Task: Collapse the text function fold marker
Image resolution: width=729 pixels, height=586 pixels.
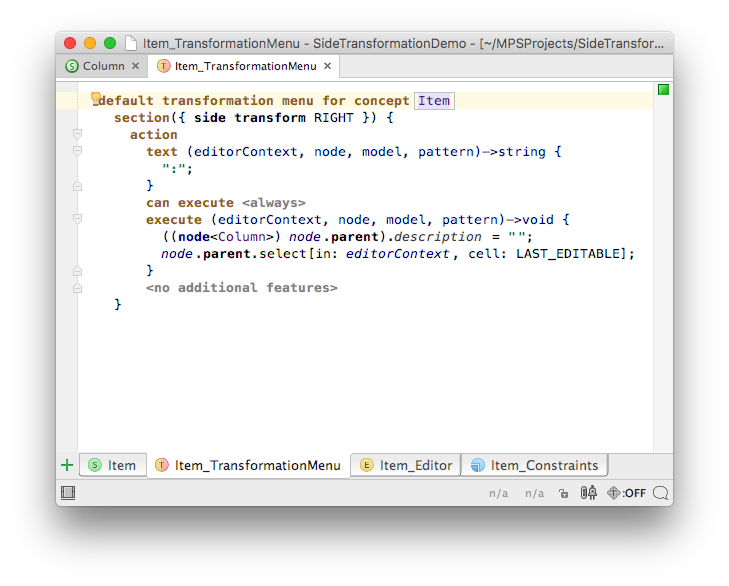Action: click(x=77, y=151)
